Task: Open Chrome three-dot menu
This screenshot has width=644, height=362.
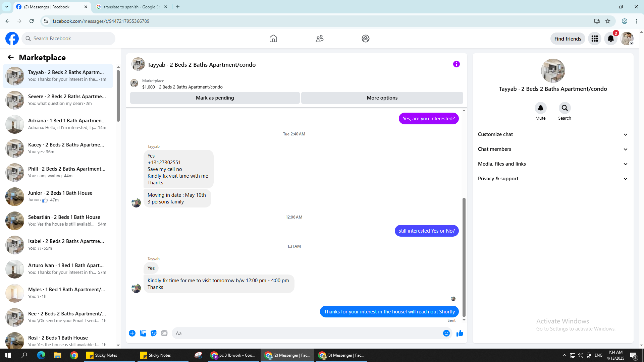Action: tap(637, 21)
